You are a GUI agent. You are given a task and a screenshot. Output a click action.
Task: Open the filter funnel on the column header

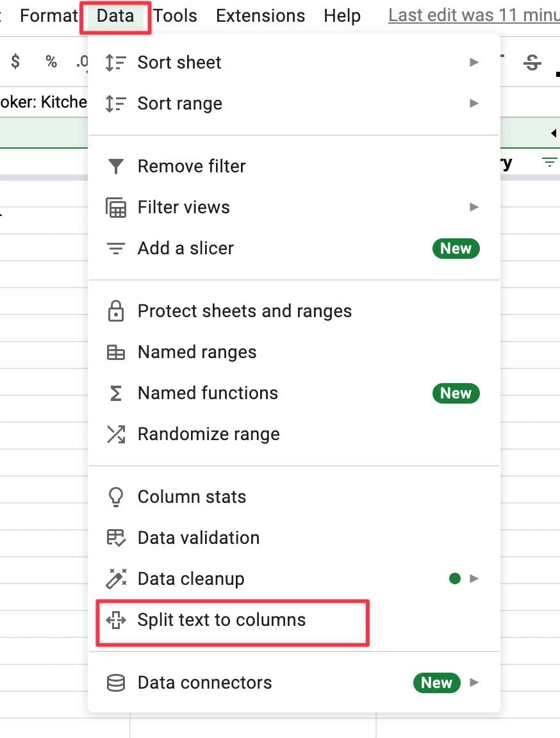[549, 162]
